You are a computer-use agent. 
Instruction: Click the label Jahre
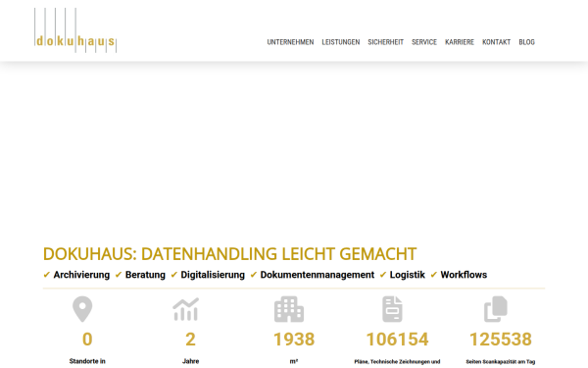pyautogui.click(x=190, y=361)
